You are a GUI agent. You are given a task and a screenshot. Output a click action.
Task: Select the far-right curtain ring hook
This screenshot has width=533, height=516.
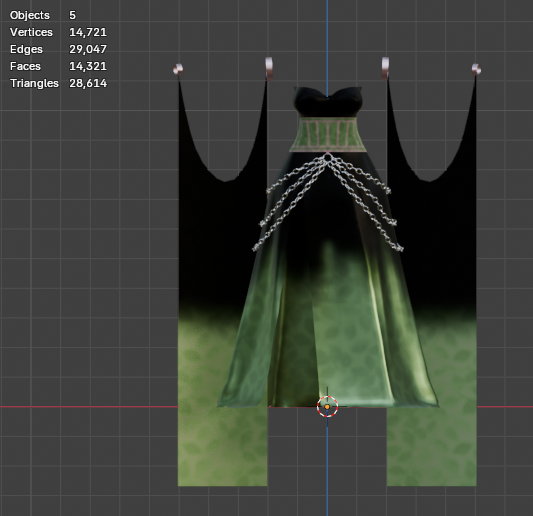click(476, 69)
